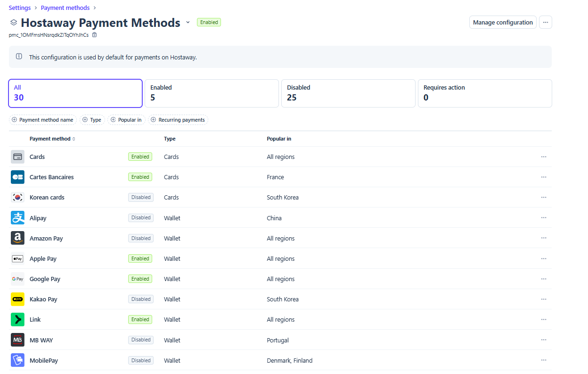
Task: Open the more options menu for Cartes Bancaires
Action: point(544,177)
